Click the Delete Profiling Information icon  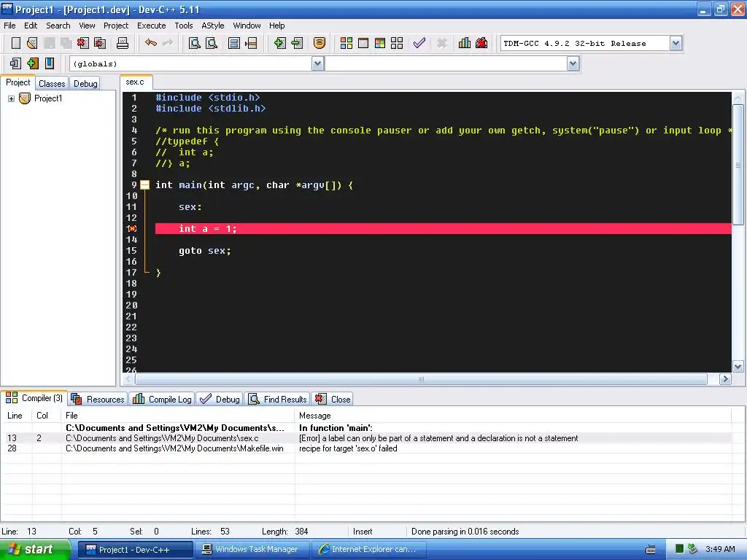[x=481, y=43]
